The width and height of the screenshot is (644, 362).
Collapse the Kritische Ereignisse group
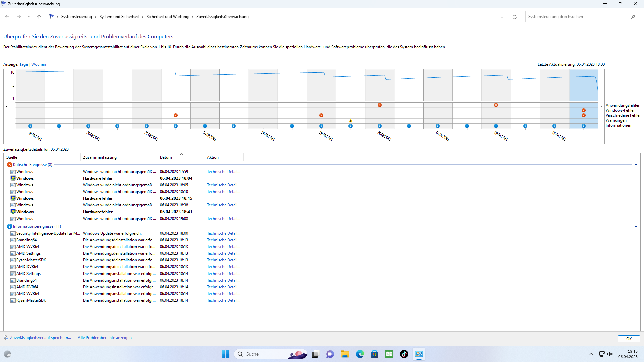coord(636,165)
